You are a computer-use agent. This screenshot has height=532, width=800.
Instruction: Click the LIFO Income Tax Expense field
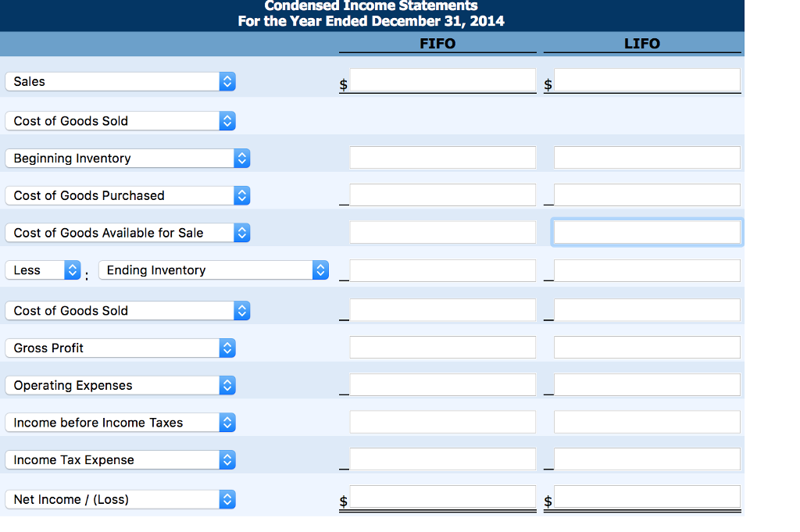pyautogui.click(x=647, y=459)
